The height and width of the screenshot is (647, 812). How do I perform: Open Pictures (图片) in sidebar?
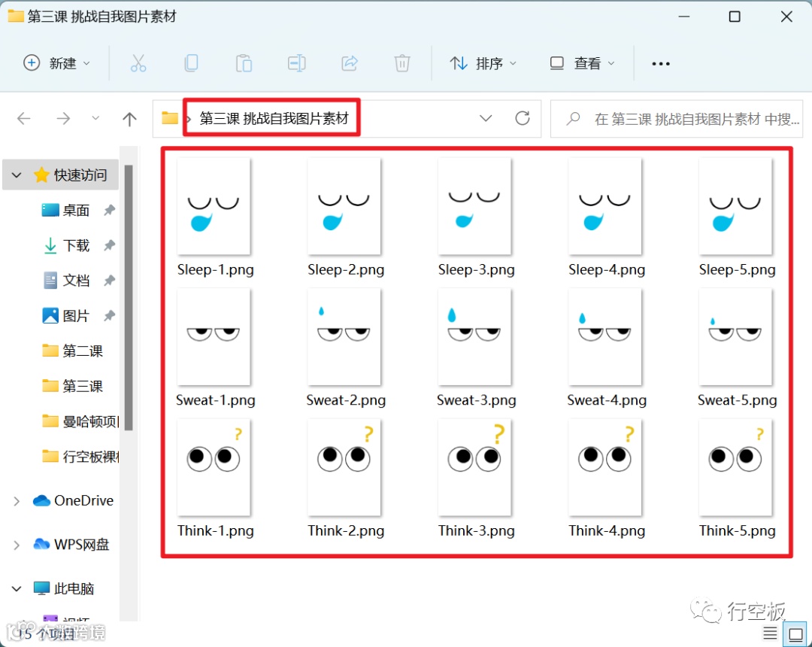click(65, 315)
